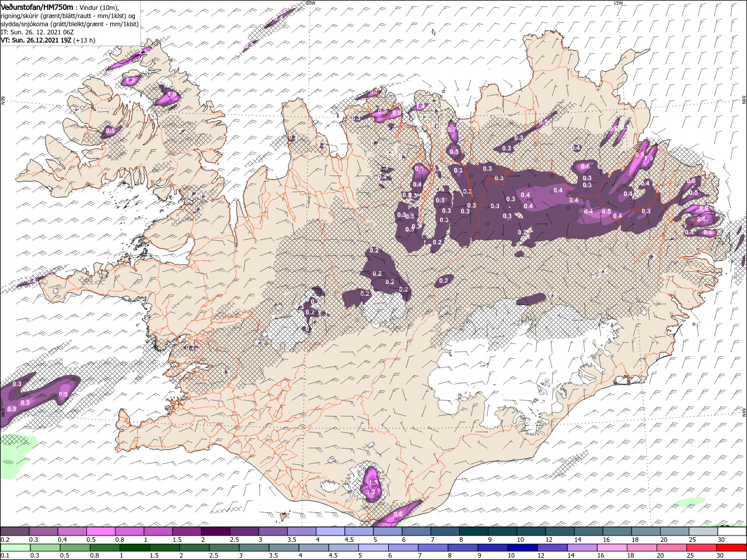Select the 0.8 magenta swatch in upper legend row
The image size is (747, 560).
click(x=129, y=531)
